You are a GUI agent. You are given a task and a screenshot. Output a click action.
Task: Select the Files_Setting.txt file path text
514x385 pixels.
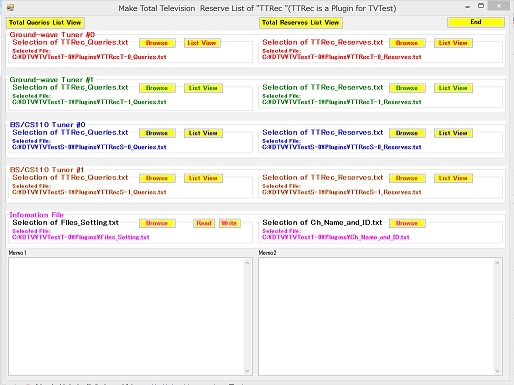pyautogui.click(x=81, y=237)
